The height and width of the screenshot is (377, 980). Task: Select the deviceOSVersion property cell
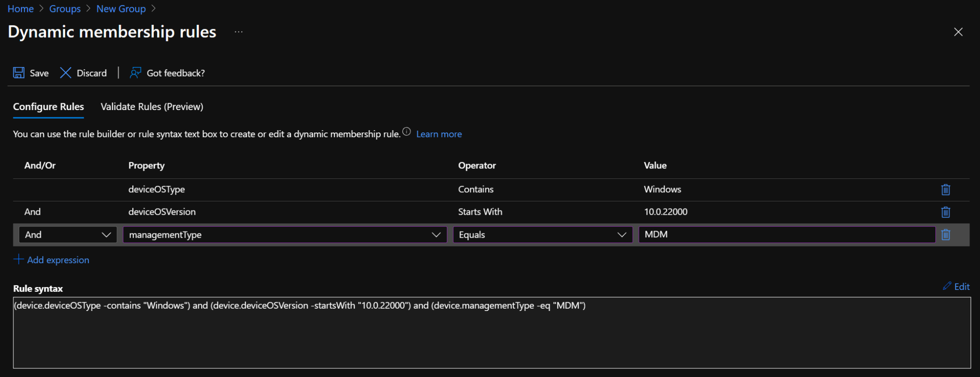pyautogui.click(x=162, y=212)
